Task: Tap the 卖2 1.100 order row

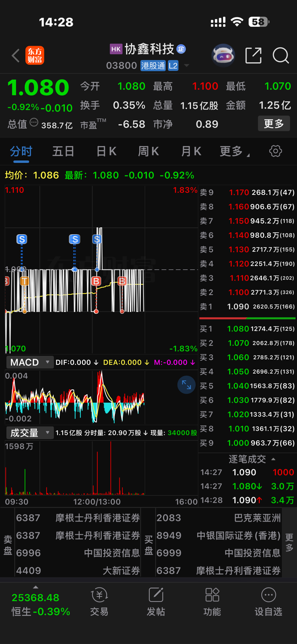Action: click(247, 292)
